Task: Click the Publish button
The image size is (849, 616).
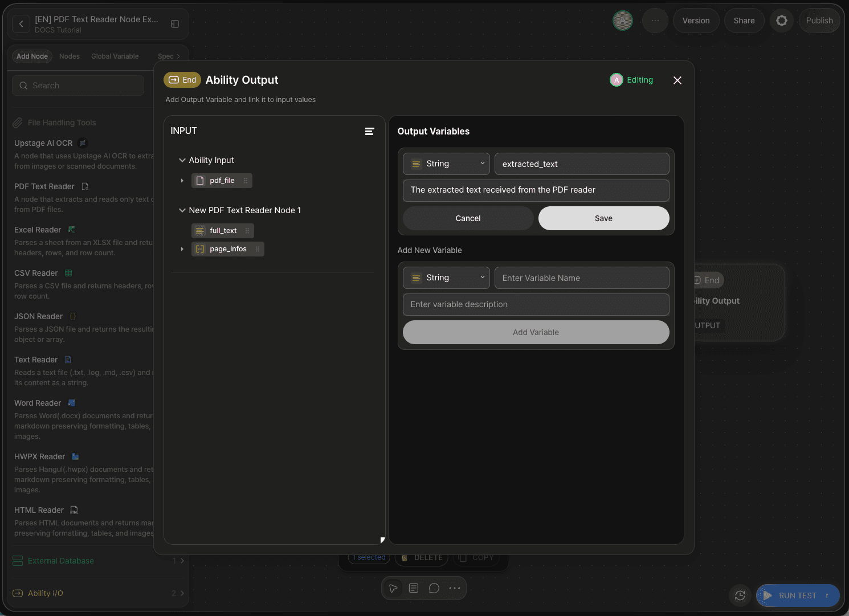Action: (x=819, y=21)
